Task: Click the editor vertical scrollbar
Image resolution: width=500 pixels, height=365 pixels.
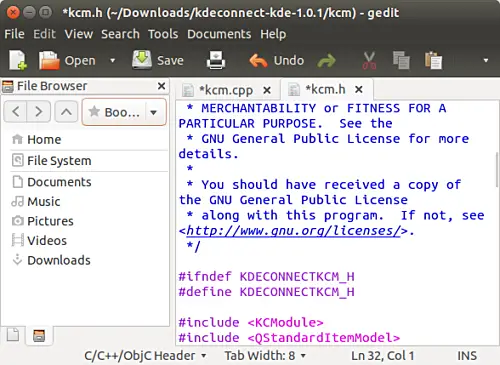Action: (x=497, y=170)
